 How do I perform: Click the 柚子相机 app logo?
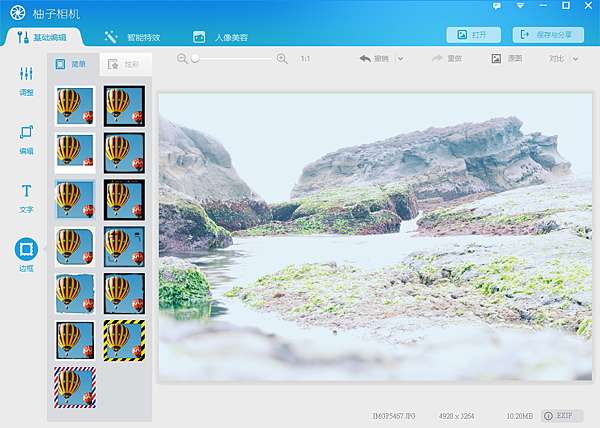(x=18, y=13)
